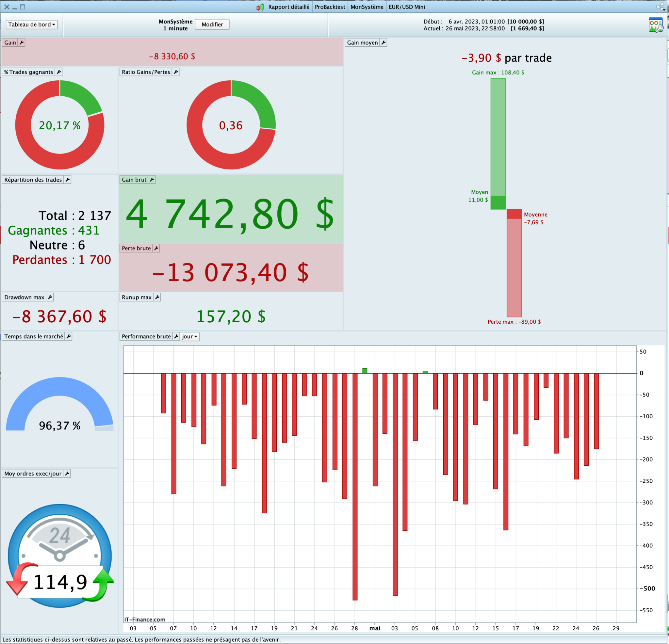This screenshot has height=644, width=669.
Task: Click wrench icon beside Ratio Gains/Pertes
Action: (176, 72)
